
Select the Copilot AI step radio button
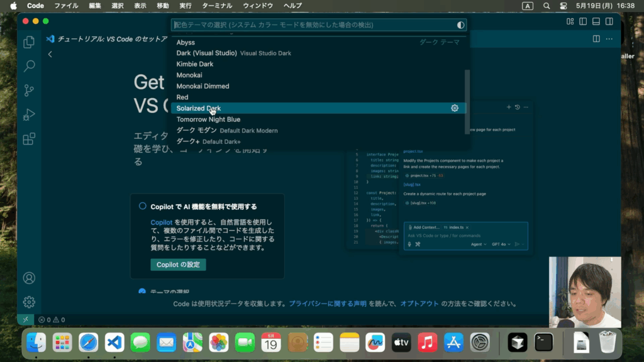[143, 206]
